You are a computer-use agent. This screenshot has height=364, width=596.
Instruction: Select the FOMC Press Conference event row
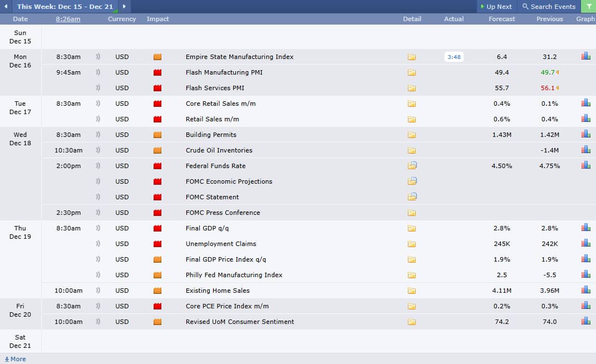click(x=223, y=213)
